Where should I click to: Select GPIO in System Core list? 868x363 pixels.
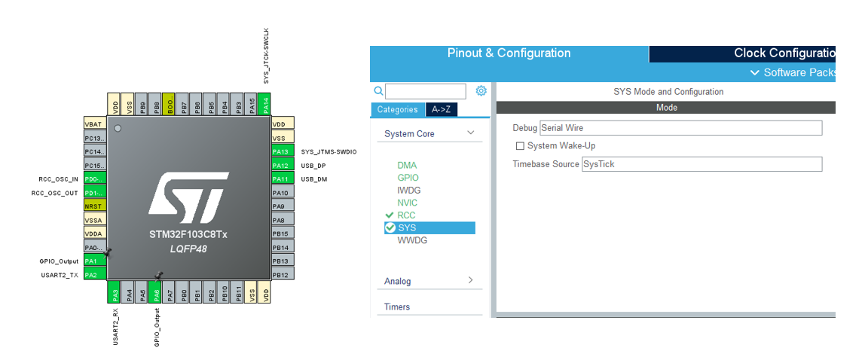click(408, 178)
